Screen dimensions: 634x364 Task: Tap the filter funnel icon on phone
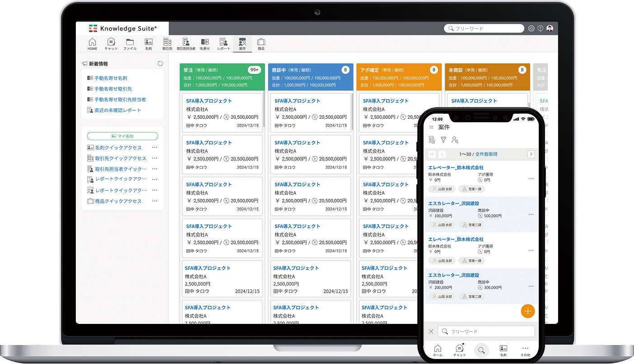[443, 140]
